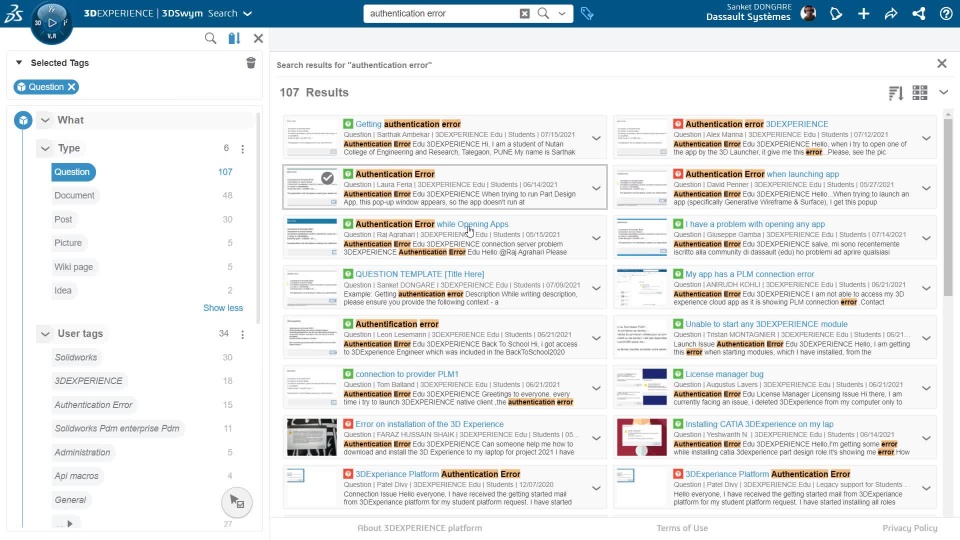Open sort results icon
Image resolution: width=960 pixels, height=540 pixels.
coord(896,93)
